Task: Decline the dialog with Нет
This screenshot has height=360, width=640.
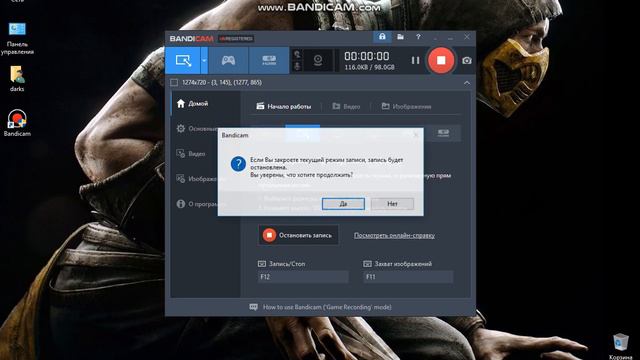Action: pyautogui.click(x=392, y=204)
